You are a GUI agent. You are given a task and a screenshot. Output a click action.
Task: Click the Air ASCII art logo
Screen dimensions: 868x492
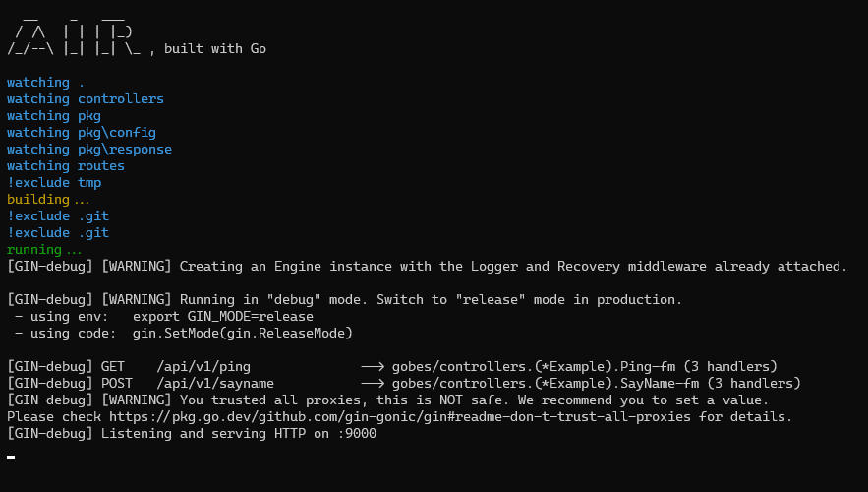(x=74, y=34)
